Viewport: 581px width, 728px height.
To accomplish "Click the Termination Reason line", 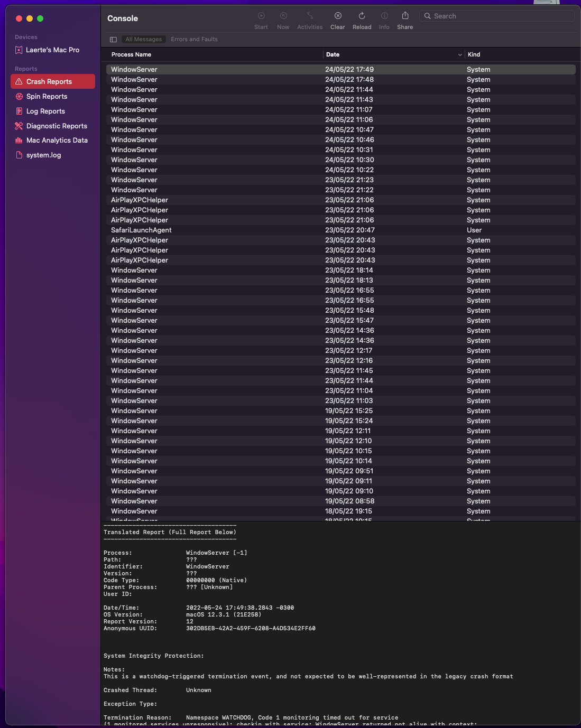I will click(x=251, y=717).
